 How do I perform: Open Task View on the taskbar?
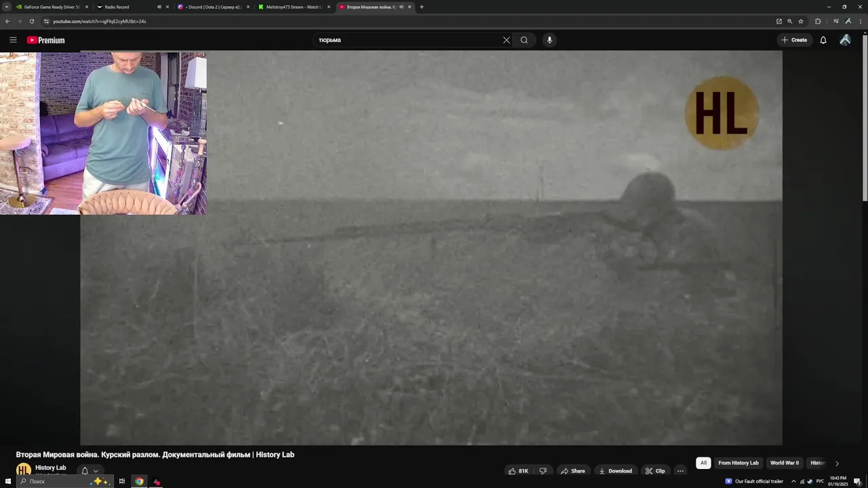(122, 481)
